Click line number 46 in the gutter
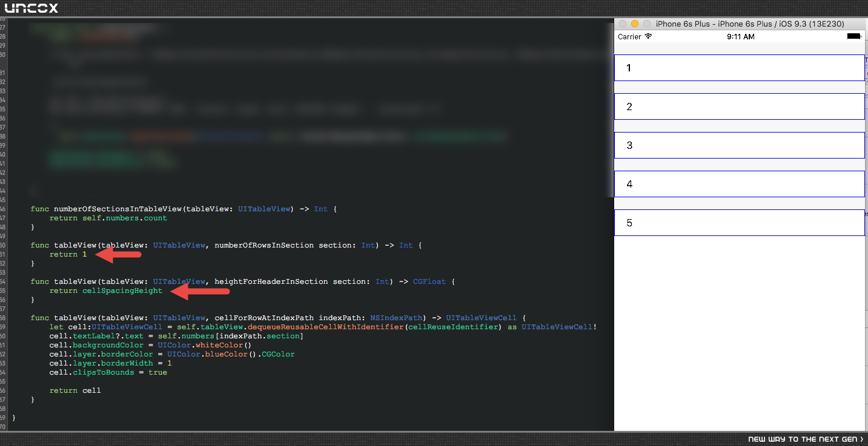The width and height of the screenshot is (868, 446). coord(3,209)
